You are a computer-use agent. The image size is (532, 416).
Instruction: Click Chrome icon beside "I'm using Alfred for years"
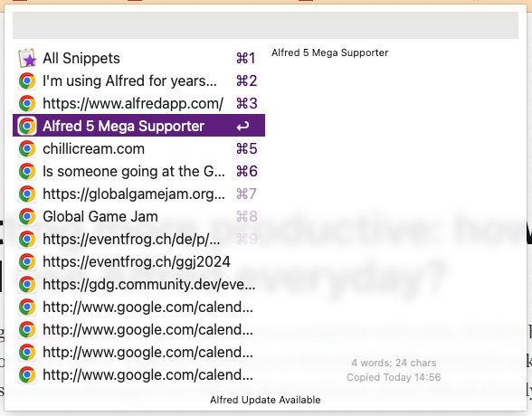point(27,80)
